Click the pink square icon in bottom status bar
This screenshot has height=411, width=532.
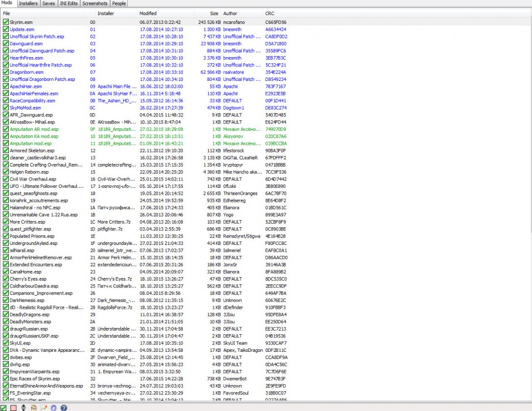[13, 407]
